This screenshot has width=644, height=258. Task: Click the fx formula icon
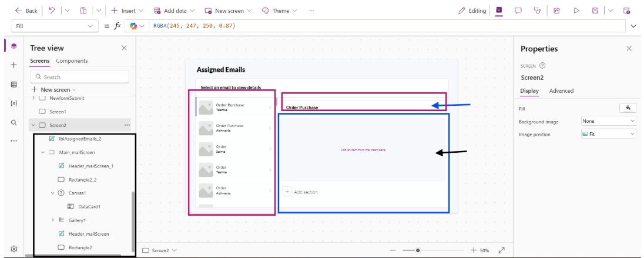pyautogui.click(x=117, y=26)
